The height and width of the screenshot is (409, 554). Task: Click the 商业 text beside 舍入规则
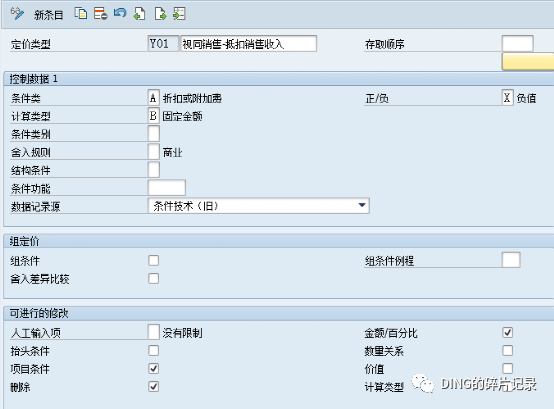[x=172, y=153]
